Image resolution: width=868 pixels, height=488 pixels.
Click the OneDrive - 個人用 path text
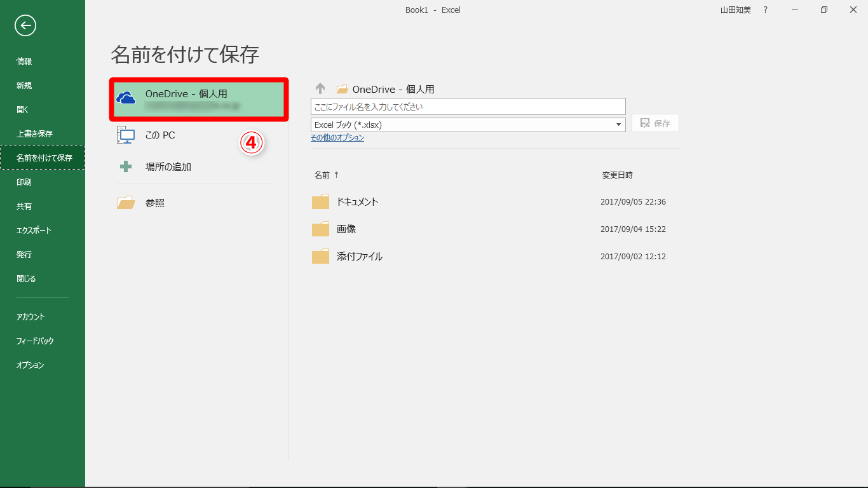click(393, 89)
